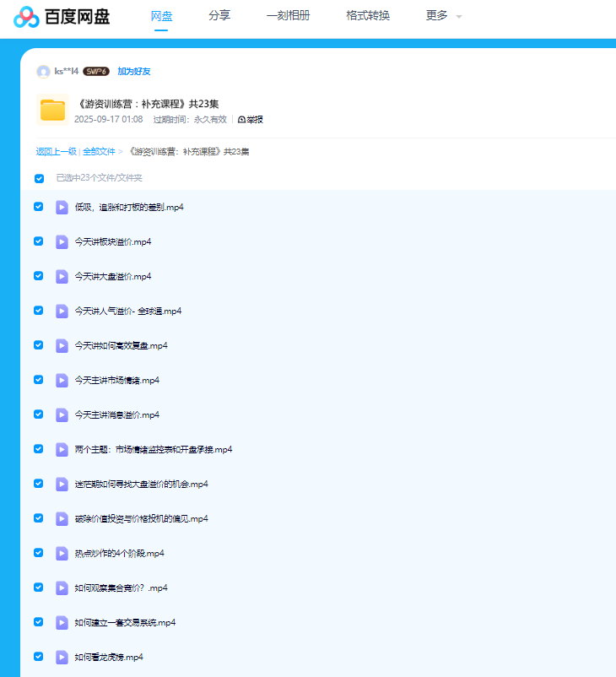Click the 举报 report button
The image size is (616, 677).
(251, 120)
